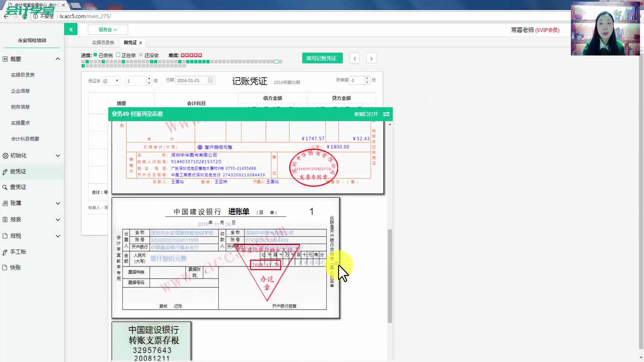The height and width of the screenshot is (362, 644).
Task: Increase 附单据 count with the stepper
Action: click(x=367, y=78)
